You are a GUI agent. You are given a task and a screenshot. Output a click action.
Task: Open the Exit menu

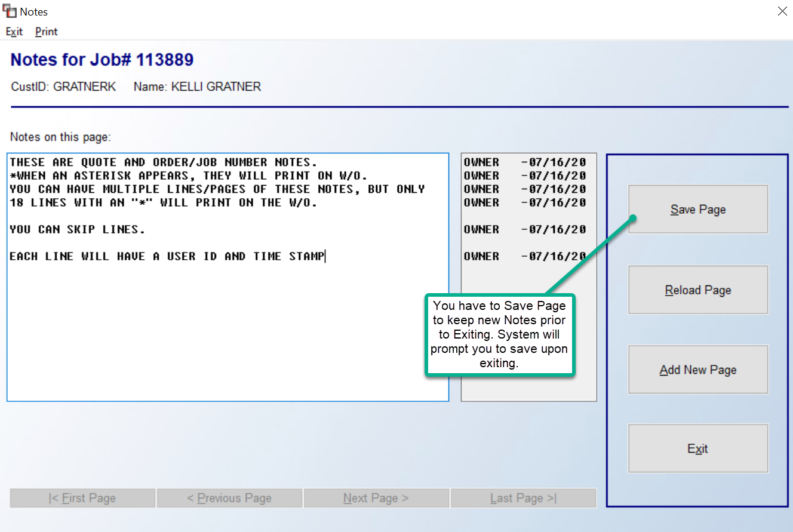click(x=14, y=32)
